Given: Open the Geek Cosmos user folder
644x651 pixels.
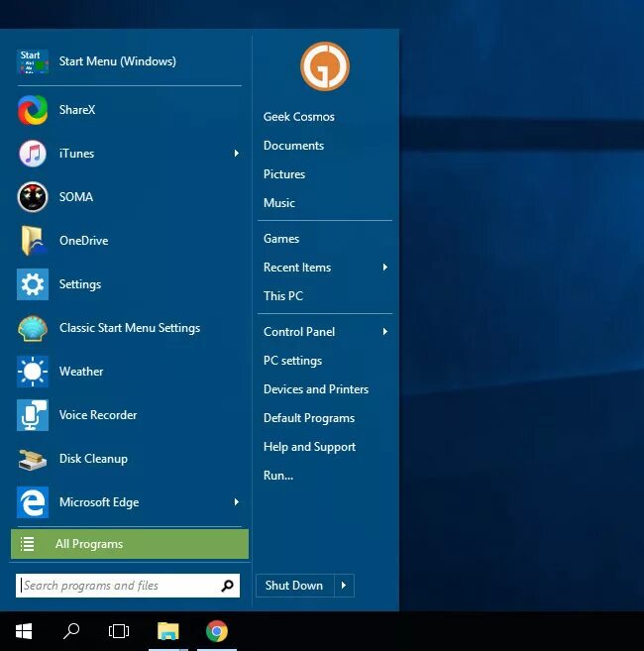Looking at the screenshot, I should point(299,117).
